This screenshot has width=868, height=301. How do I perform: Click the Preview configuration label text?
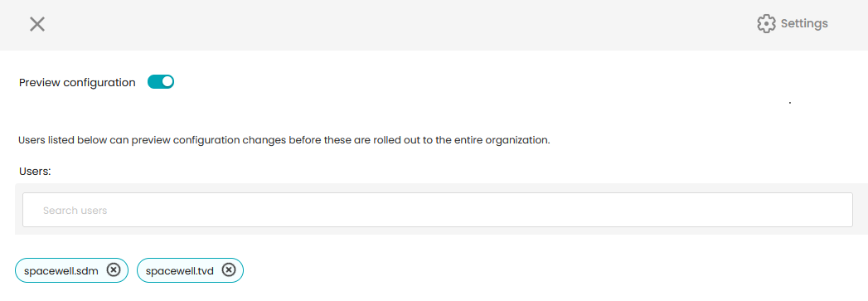tap(77, 82)
